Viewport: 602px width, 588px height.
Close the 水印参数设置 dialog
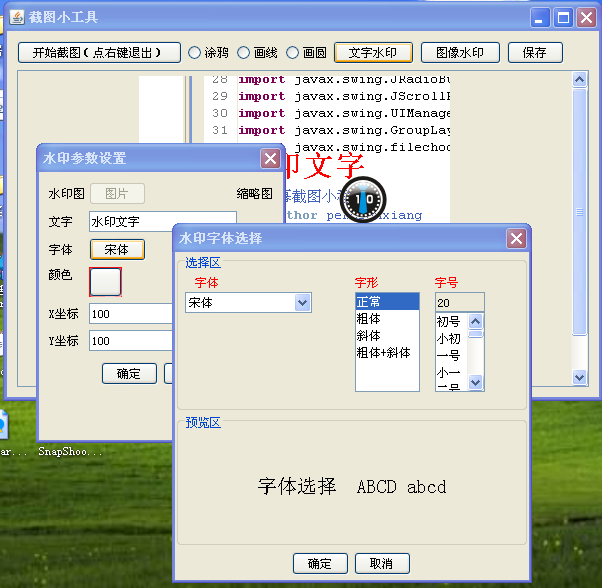click(x=270, y=159)
